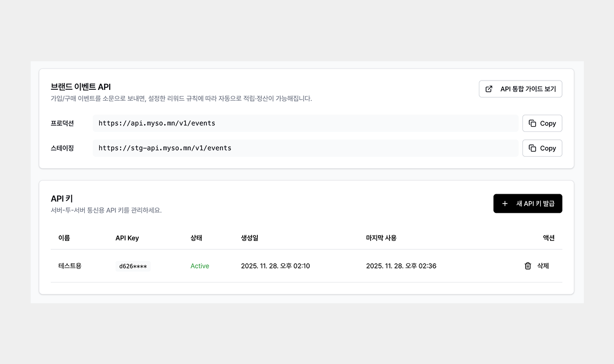614x364 pixels.
Task: Open the 생성일 column header sorter
Action: pos(249,238)
